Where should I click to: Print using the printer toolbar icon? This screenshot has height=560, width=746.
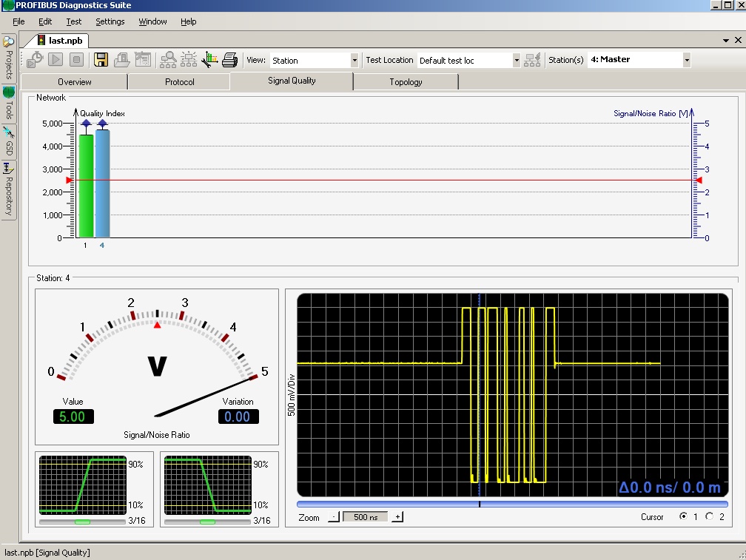click(x=230, y=60)
